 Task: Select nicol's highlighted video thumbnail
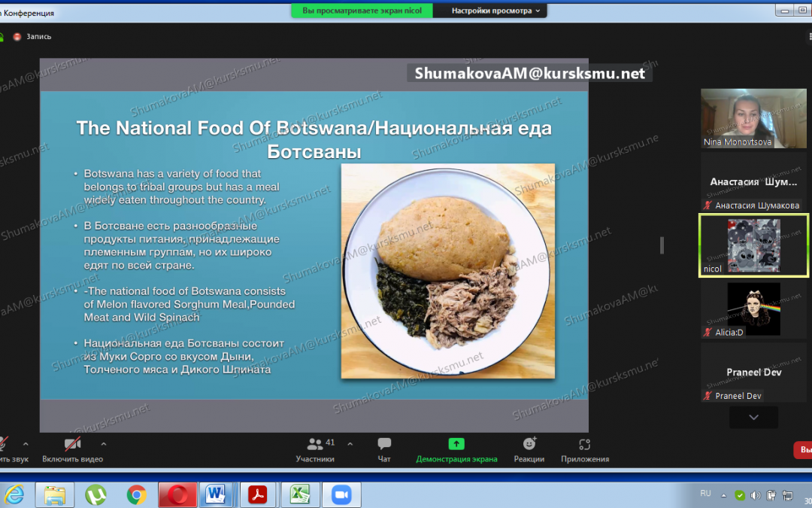[753, 245]
